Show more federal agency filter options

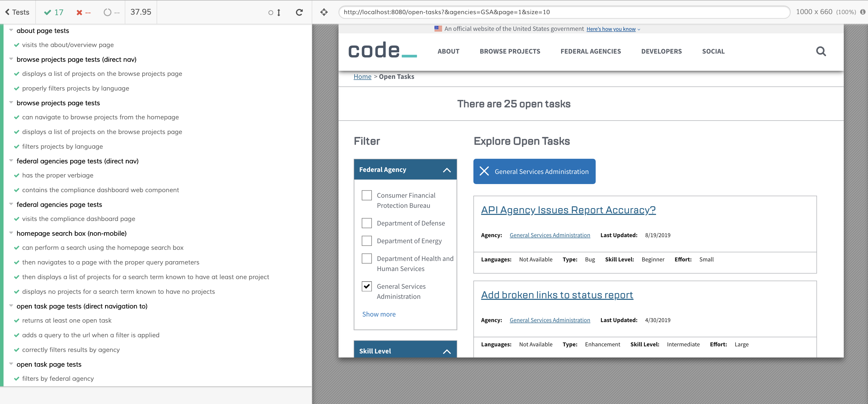click(379, 314)
